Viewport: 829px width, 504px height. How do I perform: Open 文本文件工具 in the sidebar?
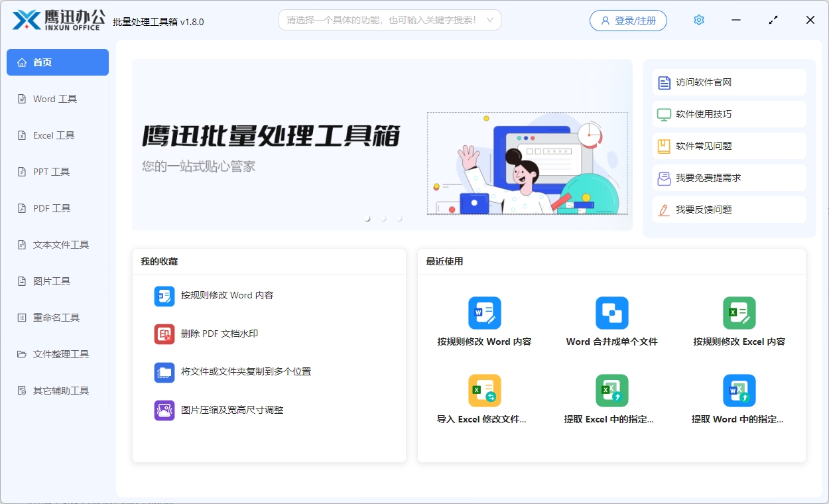[x=58, y=245]
